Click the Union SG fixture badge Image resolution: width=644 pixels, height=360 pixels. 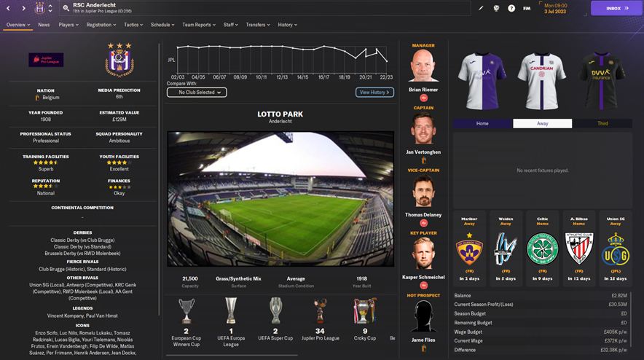tap(616, 249)
